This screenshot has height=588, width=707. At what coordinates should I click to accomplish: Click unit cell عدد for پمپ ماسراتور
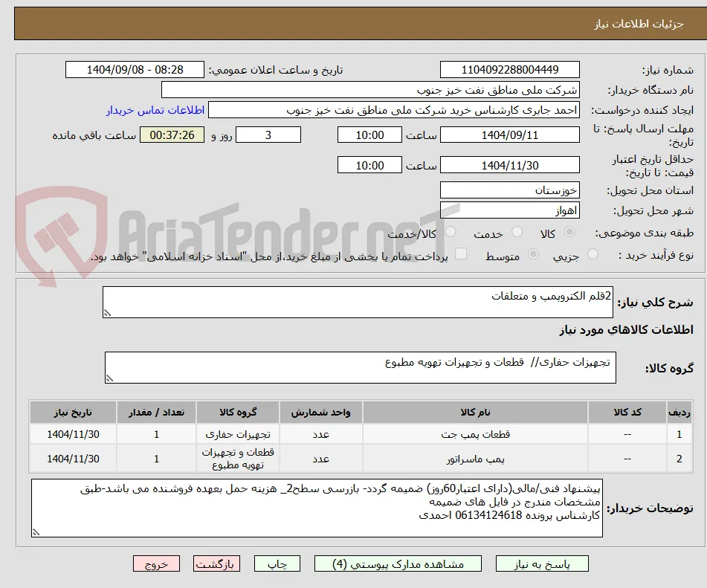tap(320, 459)
